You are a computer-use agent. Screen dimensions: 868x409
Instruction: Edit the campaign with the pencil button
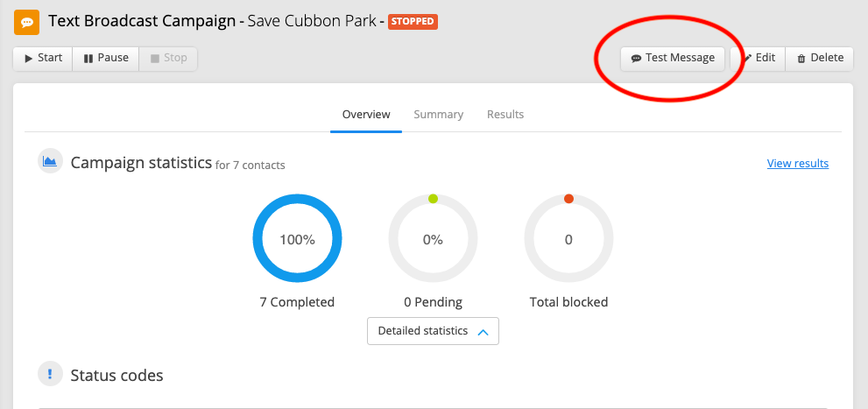(759, 58)
